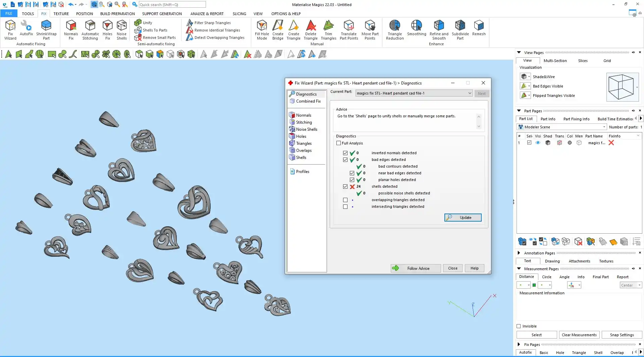The height and width of the screenshot is (357, 644).
Task: Click the Remesh icon
Action: click(479, 28)
